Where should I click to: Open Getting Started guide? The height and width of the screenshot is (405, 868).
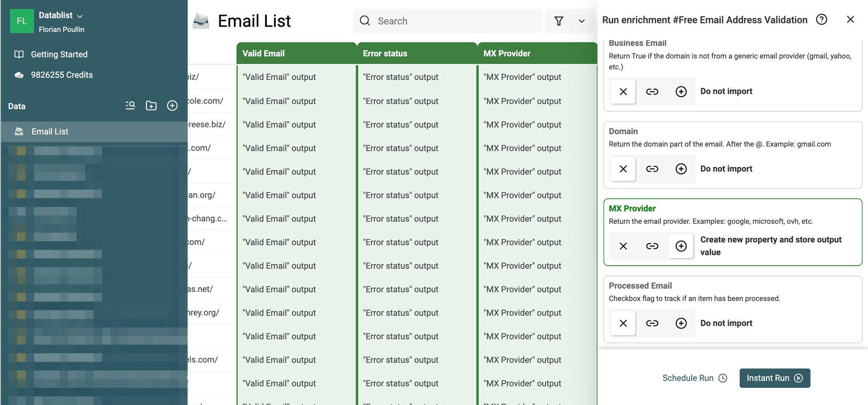[x=59, y=54]
